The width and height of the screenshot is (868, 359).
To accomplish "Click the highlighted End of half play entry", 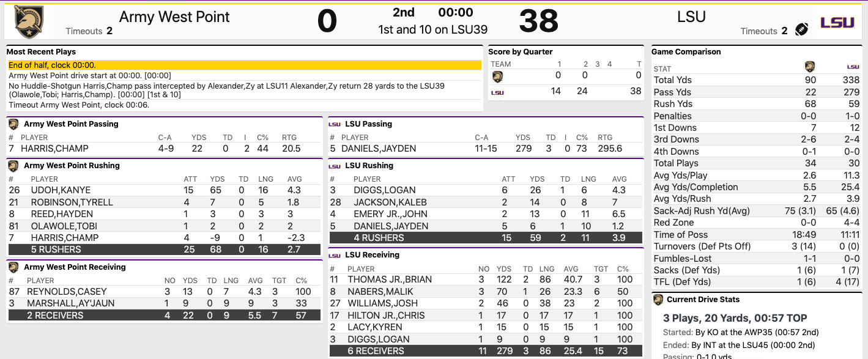I will click(242, 64).
